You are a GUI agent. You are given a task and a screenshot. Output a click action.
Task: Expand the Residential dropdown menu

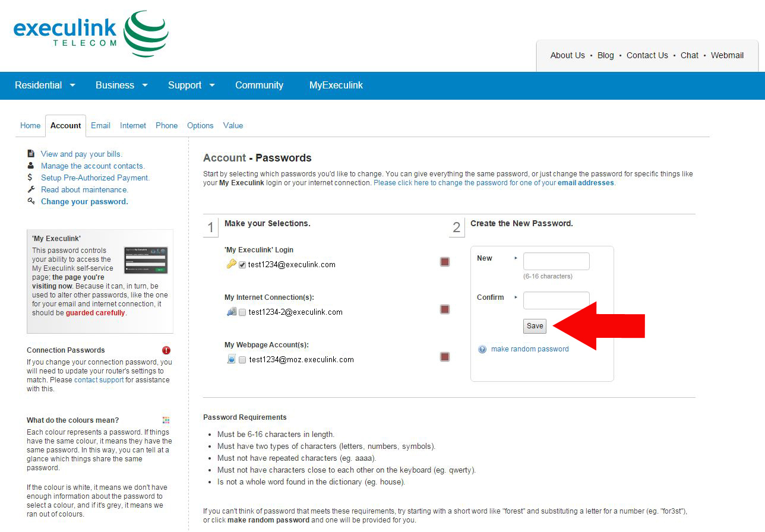[45, 85]
